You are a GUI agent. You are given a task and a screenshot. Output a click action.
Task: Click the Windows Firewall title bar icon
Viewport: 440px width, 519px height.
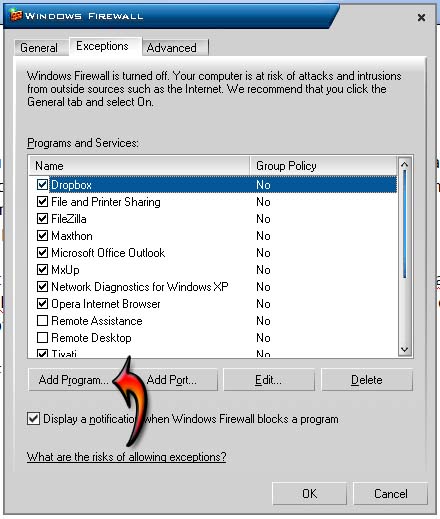16,15
